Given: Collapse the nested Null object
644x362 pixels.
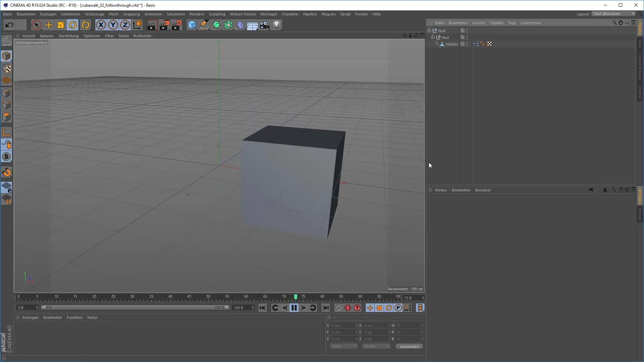Looking at the screenshot, I should point(433,37).
